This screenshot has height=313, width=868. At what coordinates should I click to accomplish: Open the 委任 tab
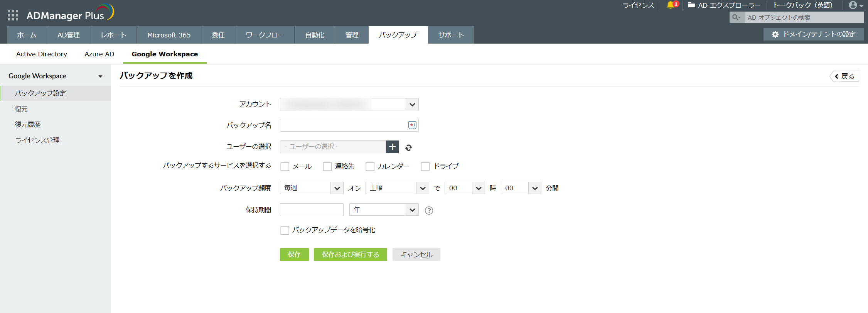coord(218,35)
